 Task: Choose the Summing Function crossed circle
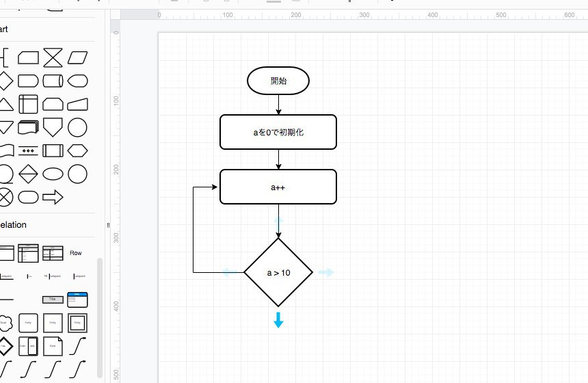(5, 198)
